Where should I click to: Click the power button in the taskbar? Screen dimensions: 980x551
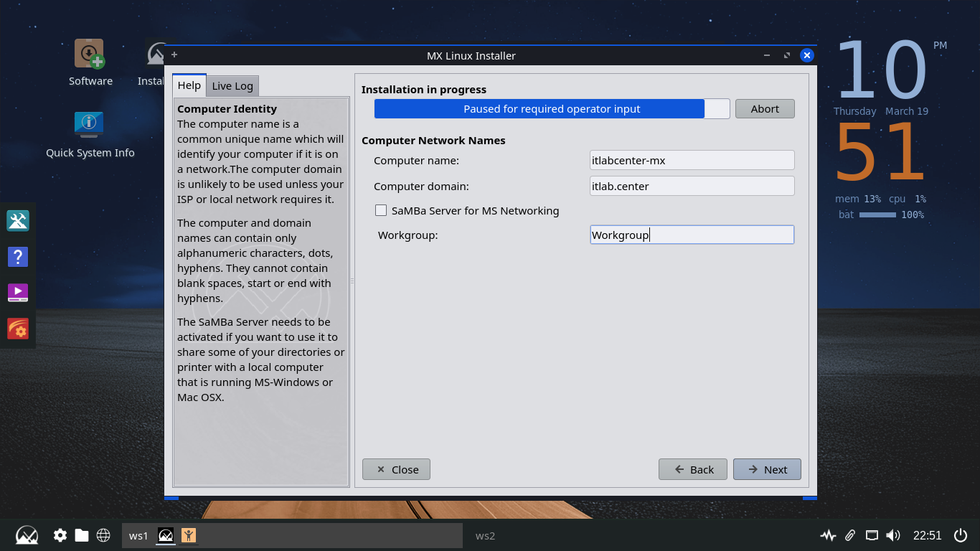pos(960,535)
